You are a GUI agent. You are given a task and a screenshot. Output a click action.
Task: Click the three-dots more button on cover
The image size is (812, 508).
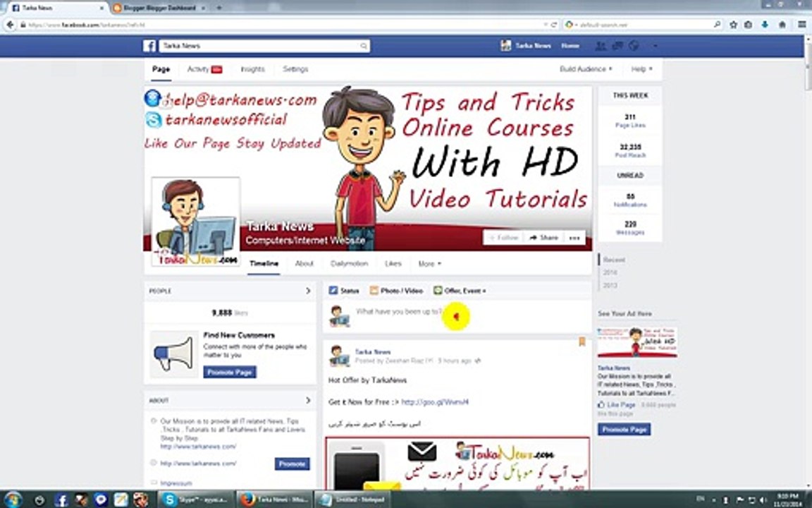point(574,238)
